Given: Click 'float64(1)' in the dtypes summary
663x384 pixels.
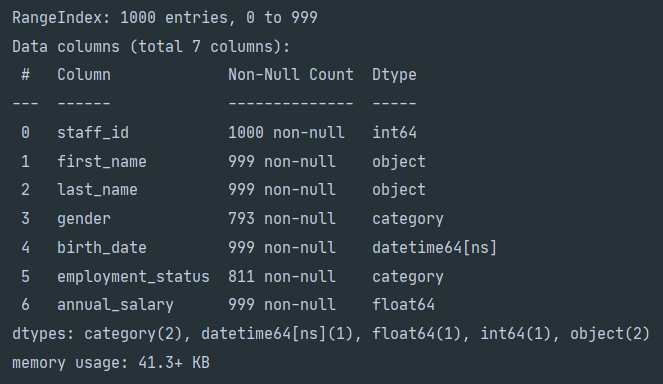Looking at the screenshot, I should 417,335.
